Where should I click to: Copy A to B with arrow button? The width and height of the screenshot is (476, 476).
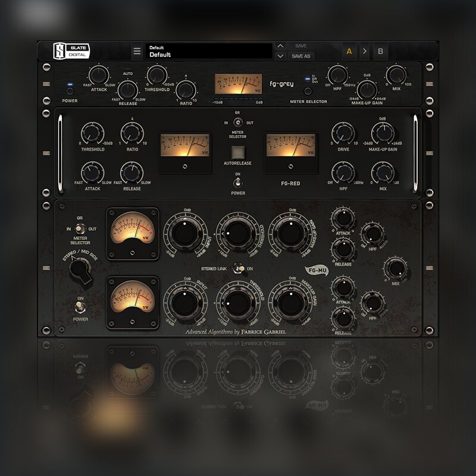[x=365, y=51]
